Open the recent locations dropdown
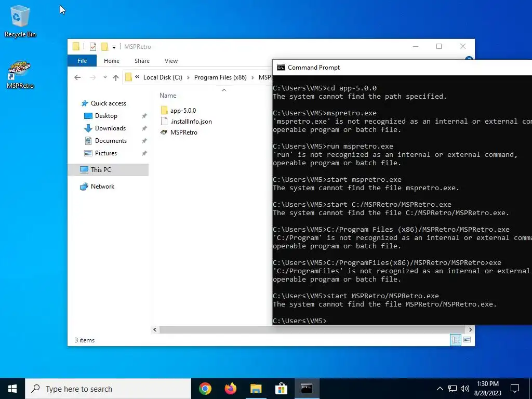Screen dimensions: 532x399 (x=105, y=77)
